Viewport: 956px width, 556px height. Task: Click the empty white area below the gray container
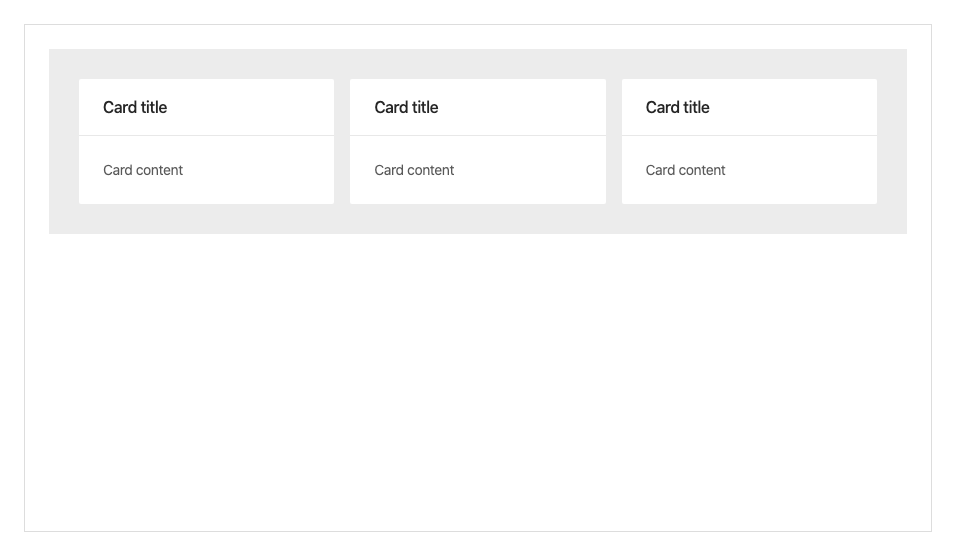[x=477, y=380]
